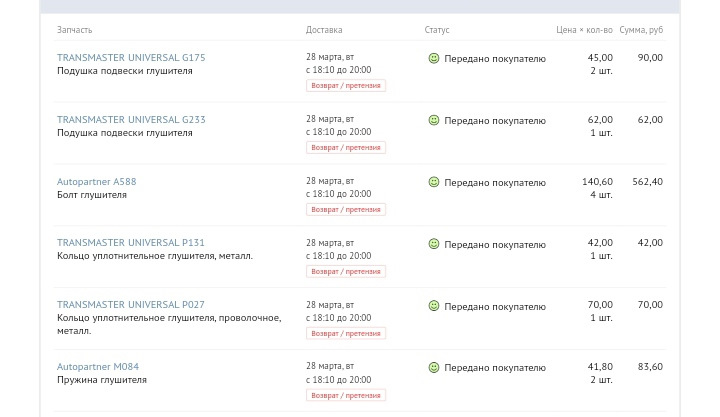Click sum value 90,00
The image size is (720, 417).
click(x=650, y=57)
